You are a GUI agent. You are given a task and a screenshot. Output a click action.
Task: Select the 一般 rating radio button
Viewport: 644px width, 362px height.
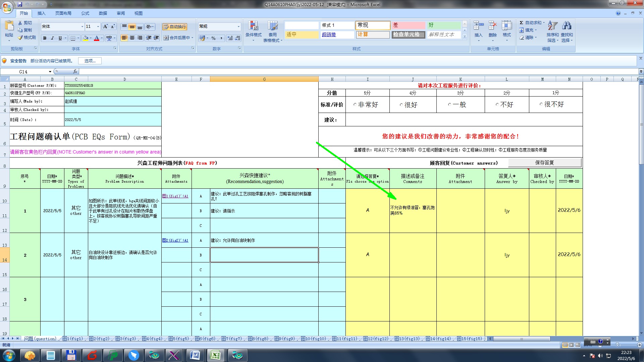449,105
